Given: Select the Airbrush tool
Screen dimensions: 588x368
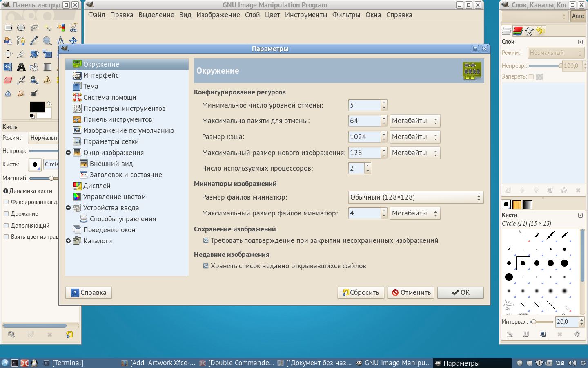Looking at the screenshot, I should pyautogui.click(x=21, y=80).
